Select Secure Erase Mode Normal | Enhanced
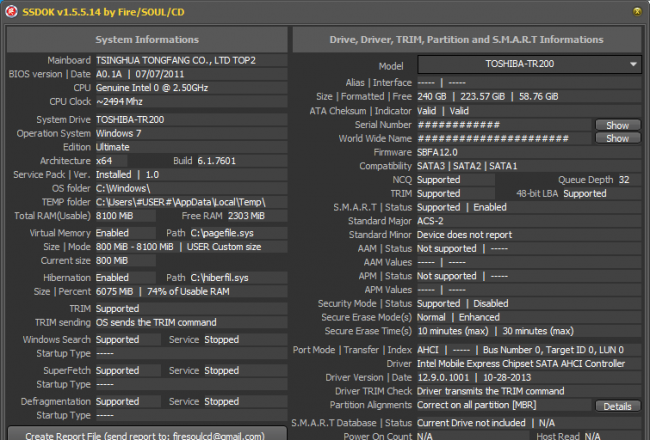This screenshot has width=650, height=440. [458, 317]
